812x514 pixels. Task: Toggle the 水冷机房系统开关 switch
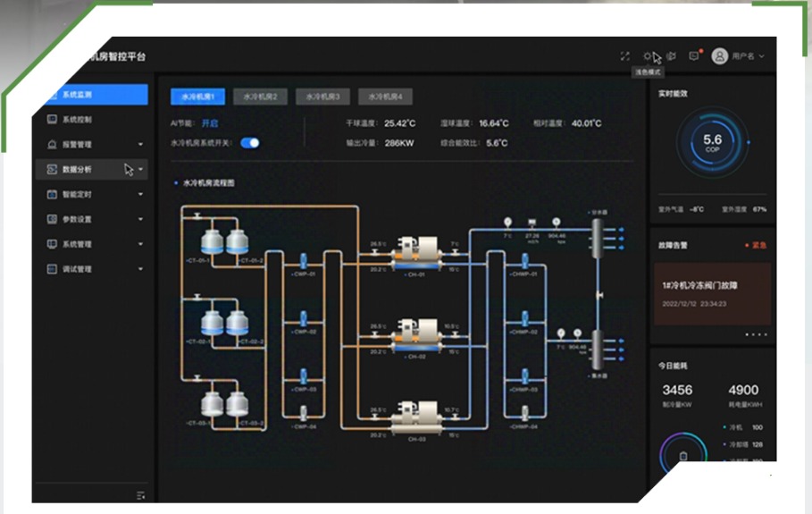pyautogui.click(x=250, y=142)
